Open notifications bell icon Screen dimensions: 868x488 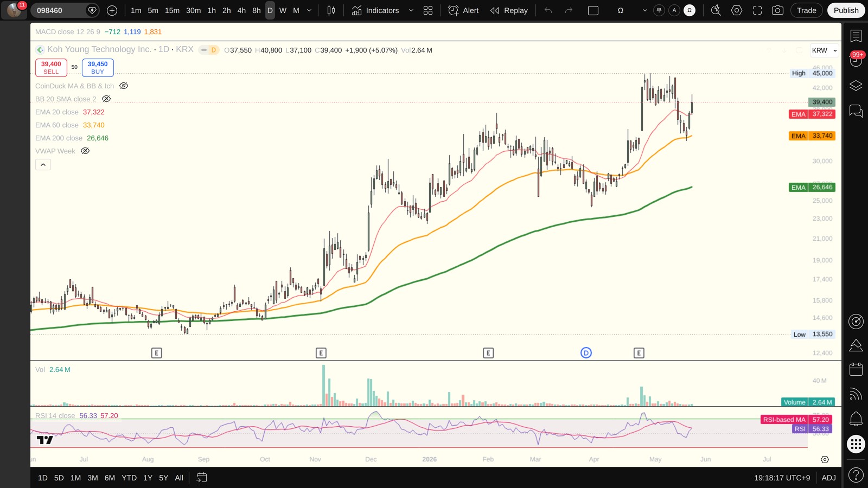tap(856, 419)
